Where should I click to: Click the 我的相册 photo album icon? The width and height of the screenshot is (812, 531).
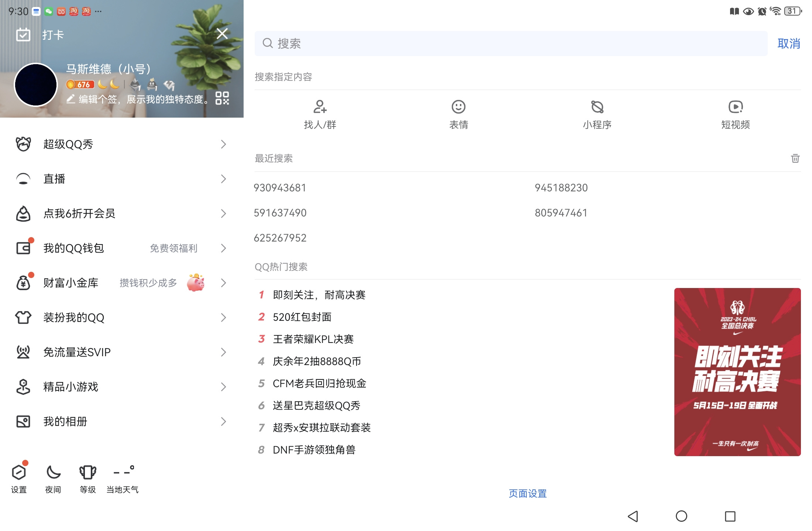tap(23, 421)
